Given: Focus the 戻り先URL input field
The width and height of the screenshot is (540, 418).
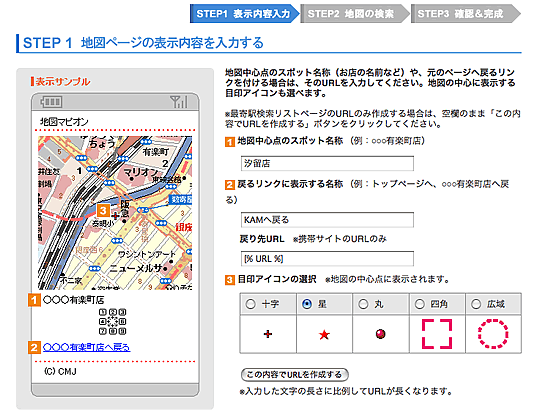Looking at the screenshot, I should [327, 259].
